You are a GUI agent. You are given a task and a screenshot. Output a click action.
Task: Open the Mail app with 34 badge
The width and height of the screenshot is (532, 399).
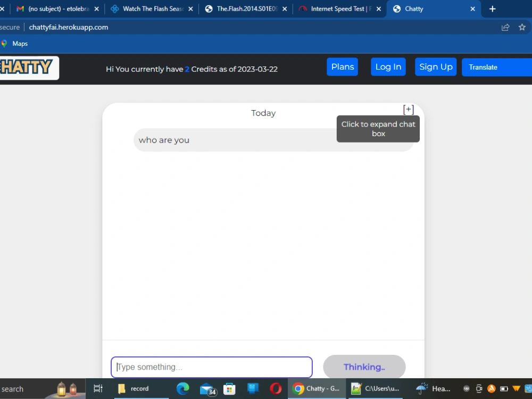click(207, 389)
